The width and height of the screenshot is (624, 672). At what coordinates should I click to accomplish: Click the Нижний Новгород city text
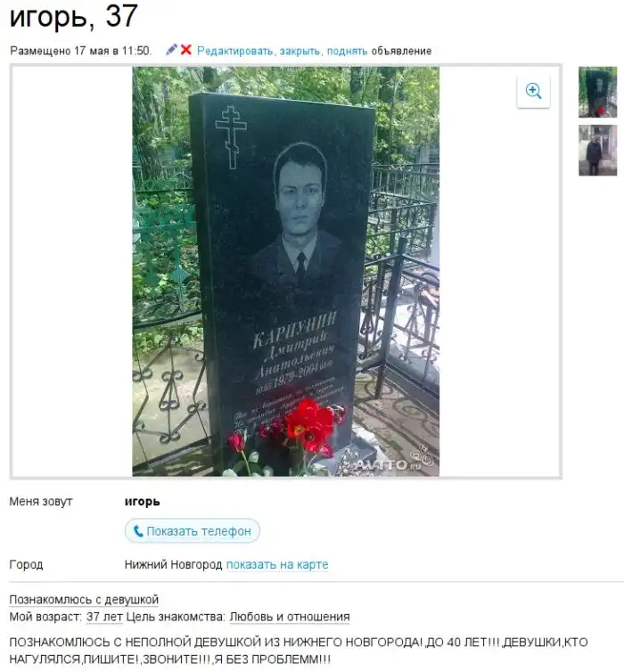pyautogui.click(x=173, y=565)
